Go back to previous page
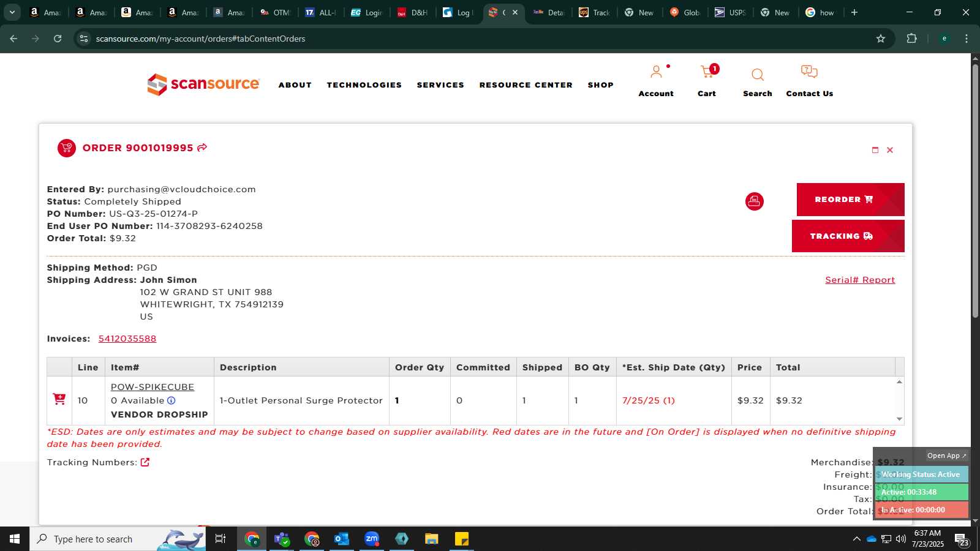This screenshot has width=980, height=551. [x=13, y=39]
